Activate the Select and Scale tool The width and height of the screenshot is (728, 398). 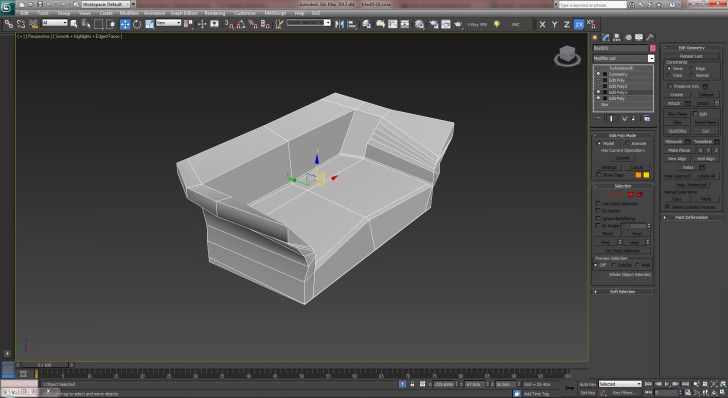click(x=149, y=24)
